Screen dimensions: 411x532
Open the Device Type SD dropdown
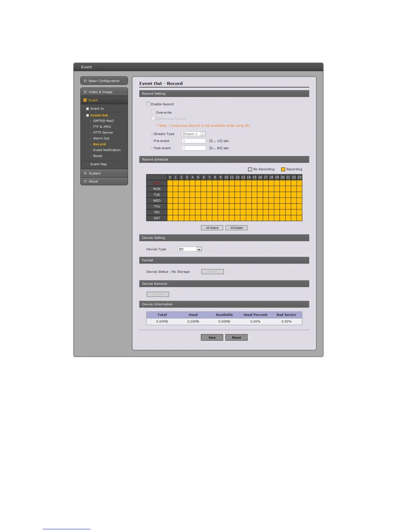point(189,249)
